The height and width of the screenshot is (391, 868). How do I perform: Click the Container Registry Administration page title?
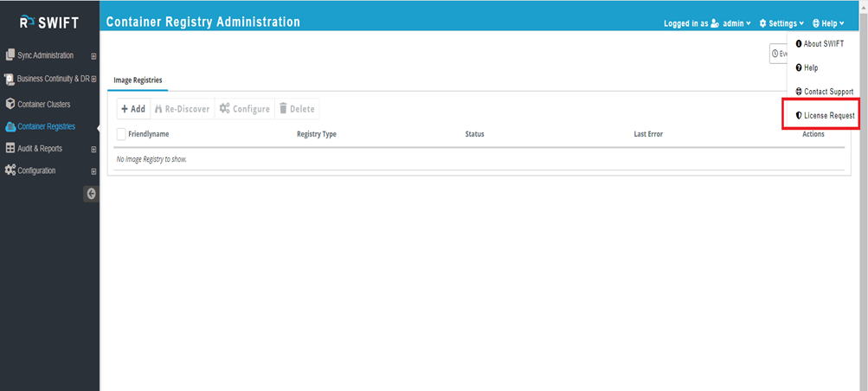pos(203,22)
